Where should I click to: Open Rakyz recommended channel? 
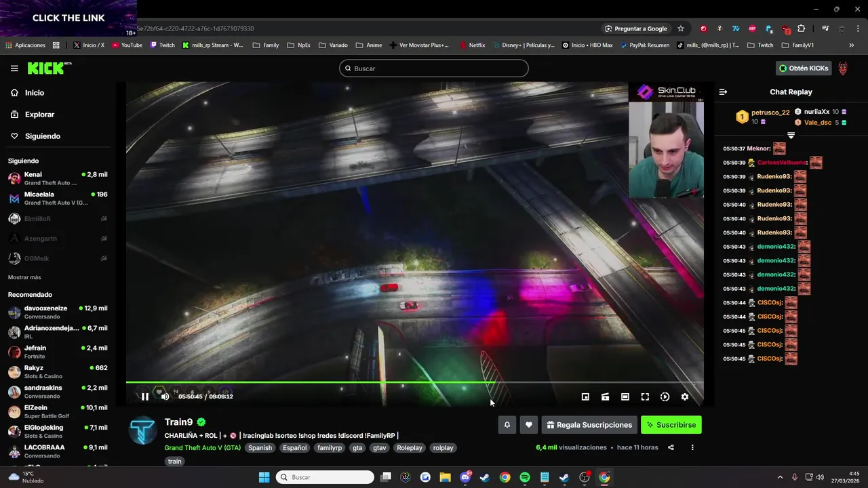pyautogui.click(x=58, y=371)
